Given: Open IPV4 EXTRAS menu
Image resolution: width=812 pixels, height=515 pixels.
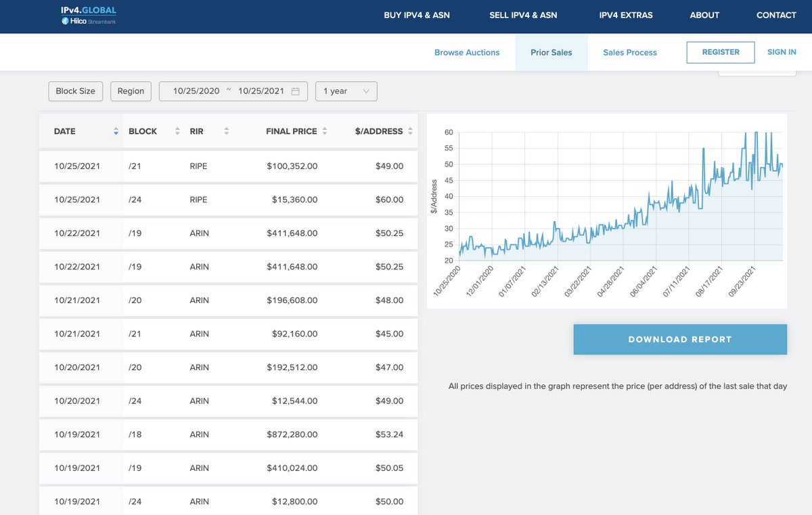Looking at the screenshot, I should point(626,15).
